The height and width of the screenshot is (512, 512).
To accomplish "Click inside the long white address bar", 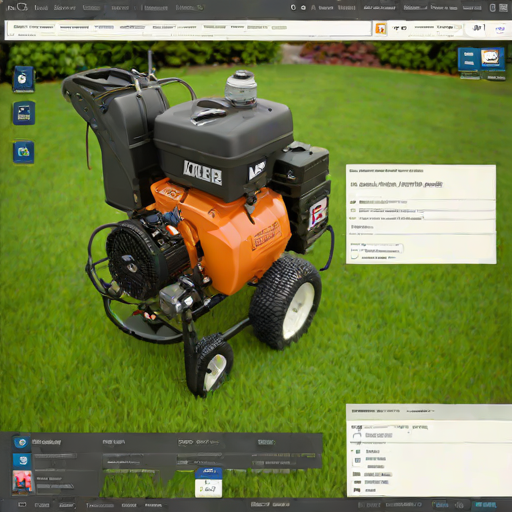I will tap(188, 29).
